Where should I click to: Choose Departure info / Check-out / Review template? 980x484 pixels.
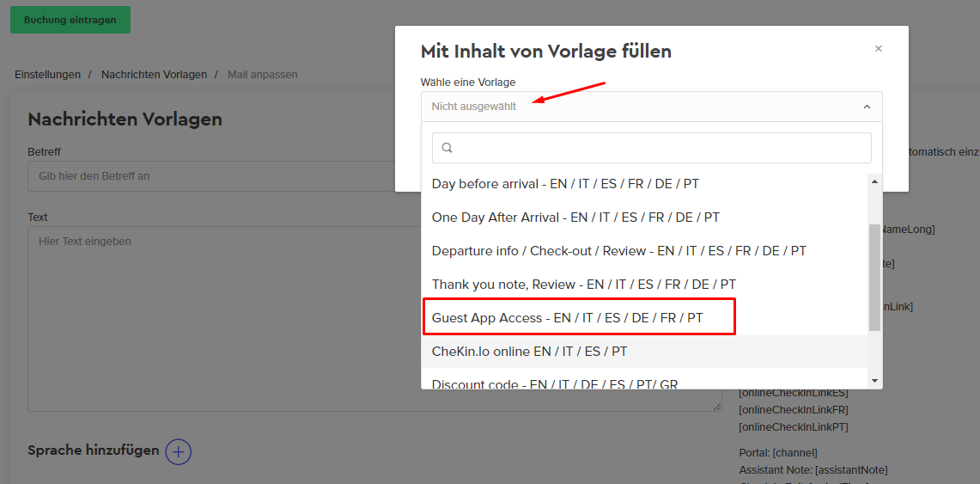coord(644,251)
